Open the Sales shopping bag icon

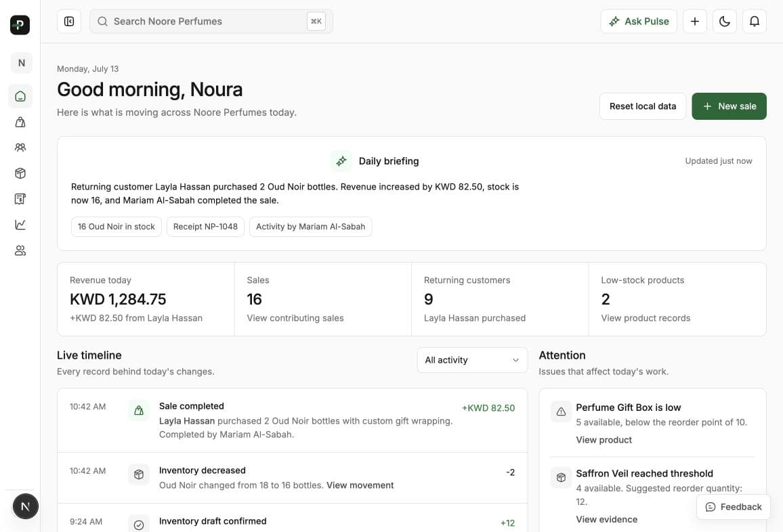[x=20, y=123]
